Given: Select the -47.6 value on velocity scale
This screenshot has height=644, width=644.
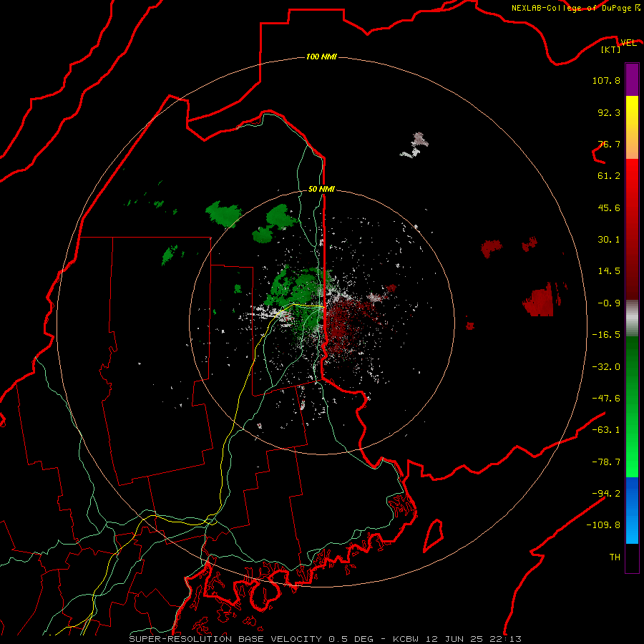Looking at the screenshot, I should (x=606, y=399).
